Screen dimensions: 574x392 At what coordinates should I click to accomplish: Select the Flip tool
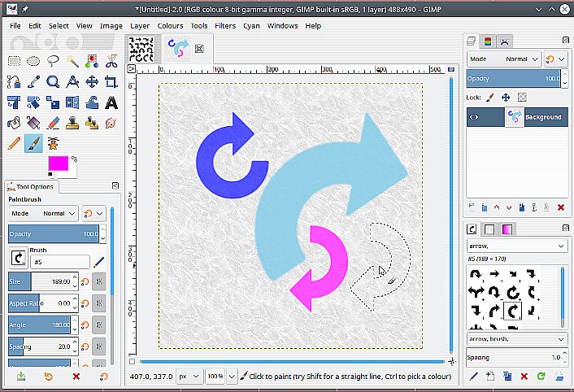pyautogui.click(x=72, y=102)
